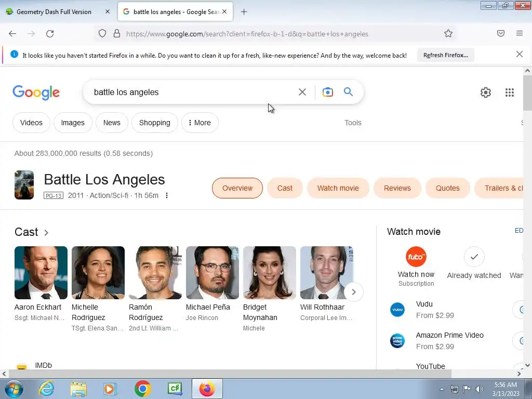This screenshot has width=532, height=399.
Task: Click the horizontal page scrollbar thumb
Action: [x=230, y=374]
